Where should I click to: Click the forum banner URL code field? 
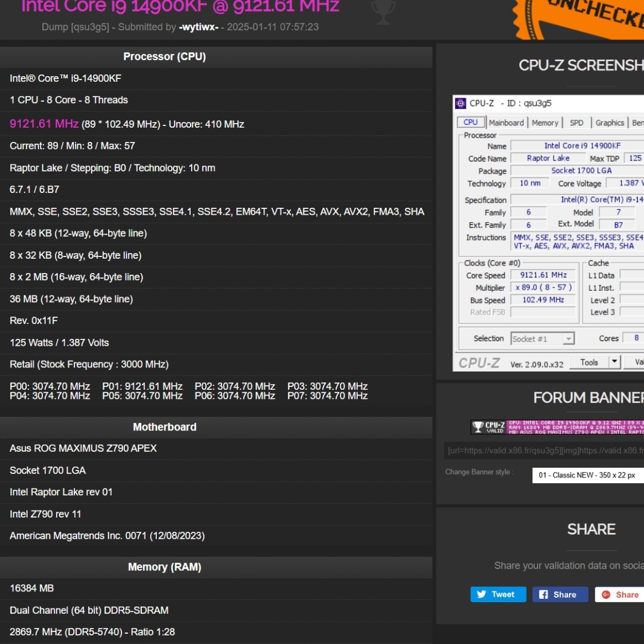coord(544,451)
